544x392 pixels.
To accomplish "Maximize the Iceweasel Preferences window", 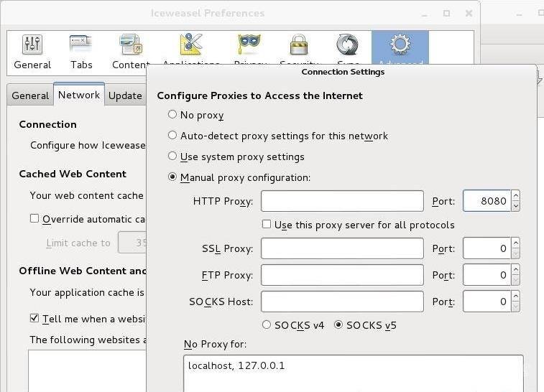I will pyautogui.click(x=446, y=13).
